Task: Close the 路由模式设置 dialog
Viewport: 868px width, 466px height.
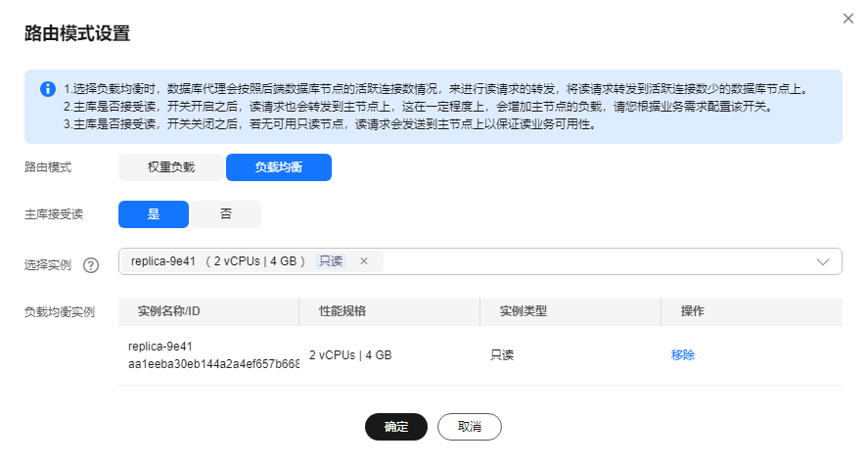Action: [x=847, y=19]
